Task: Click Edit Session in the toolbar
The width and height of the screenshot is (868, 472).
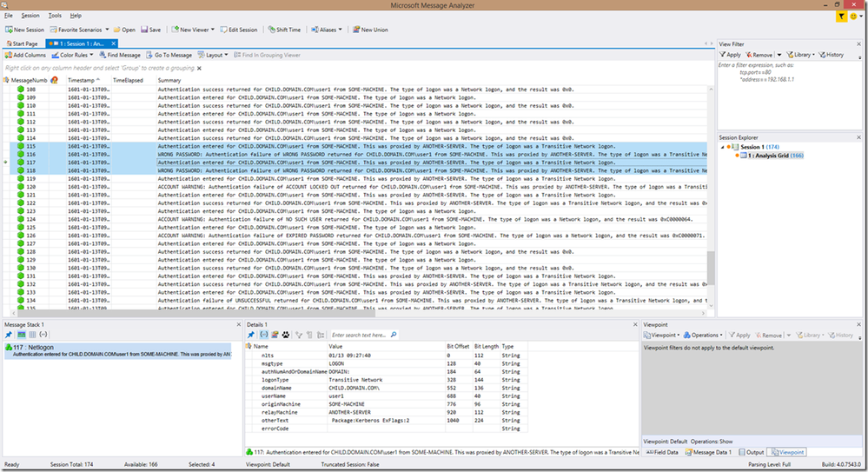Action: pos(239,30)
